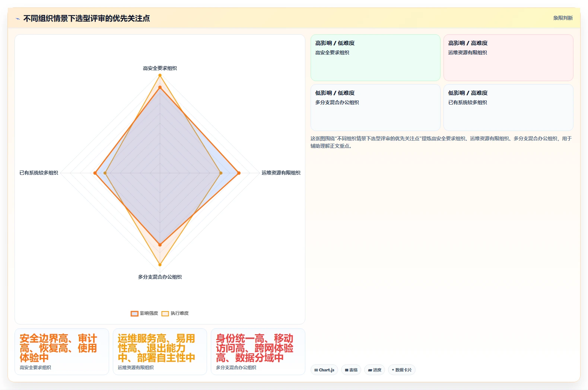Viewport: 588px width, 390px height.
Task: Click the 高安全要求组织 radar axis label
Action: pos(160,68)
